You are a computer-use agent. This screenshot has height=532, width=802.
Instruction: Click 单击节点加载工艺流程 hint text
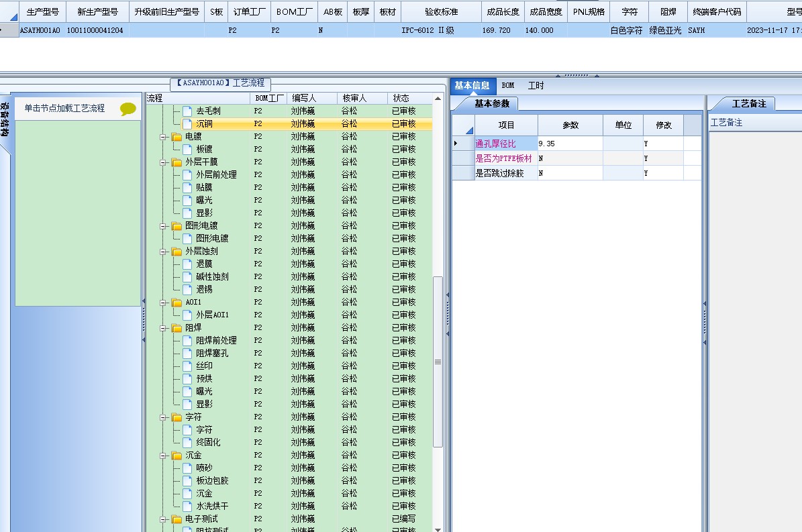(x=64, y=108)
